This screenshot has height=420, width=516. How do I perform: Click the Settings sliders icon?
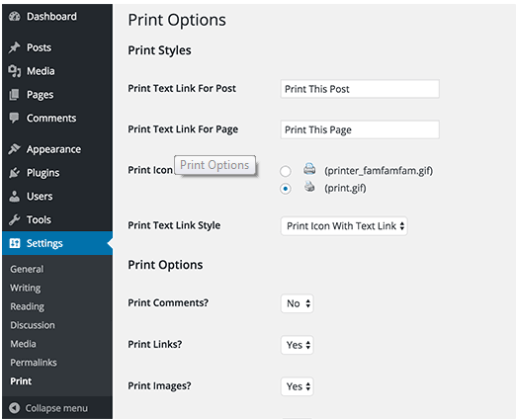(15, 243)
